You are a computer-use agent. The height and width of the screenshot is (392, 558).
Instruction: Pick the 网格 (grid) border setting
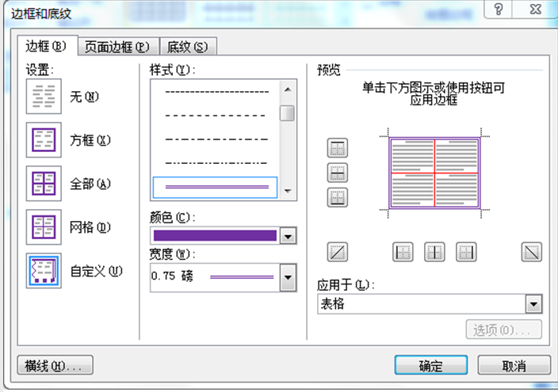(43, 228)
